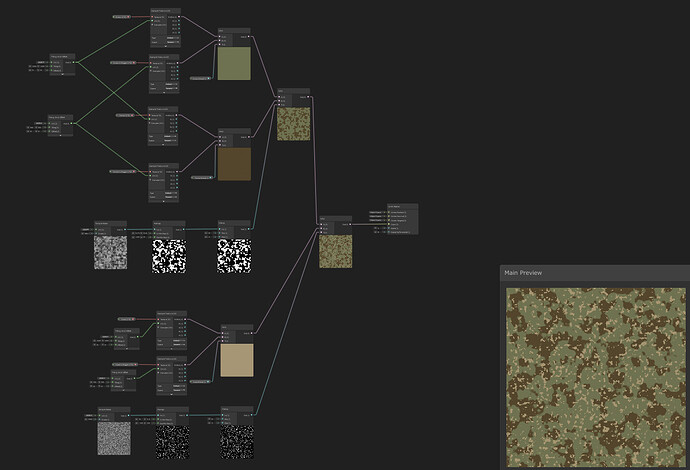Select the upper of the two crossing Tiling And Offset nodes
The width and height of the screenshot is (690, 470).
pyautogui.click(x=62, y=65)
